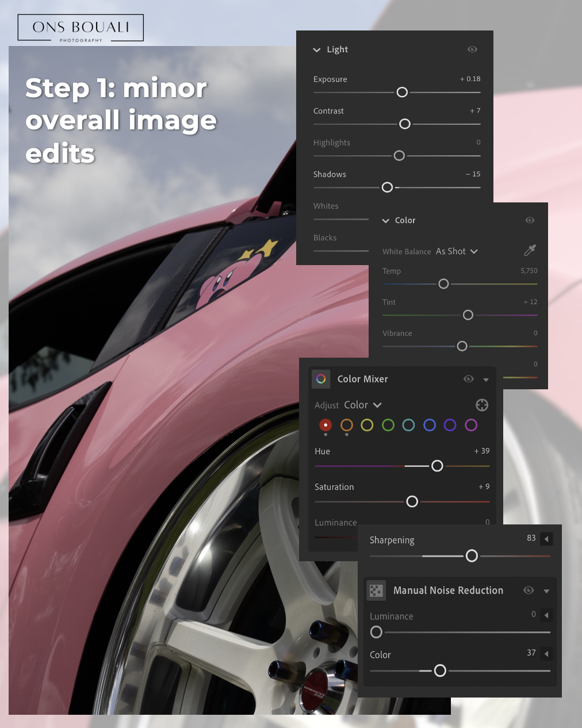Click the noise reduction Color slider handle
The width and height of the screenshot is (582, 728).
(x=440, y=670)
